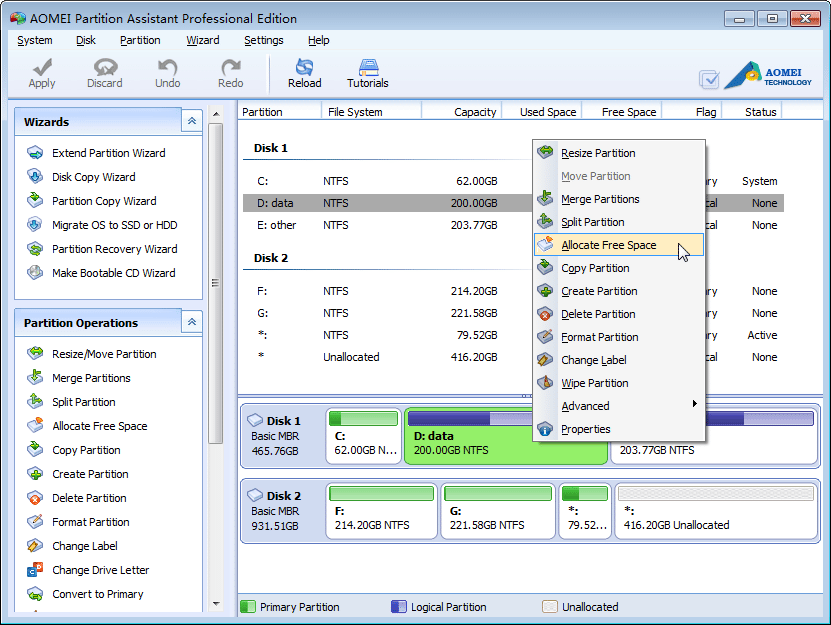Click the Undo arrow icon
Image resolution: width=831 pixels, height=625 pixels.
pos(167,67)
